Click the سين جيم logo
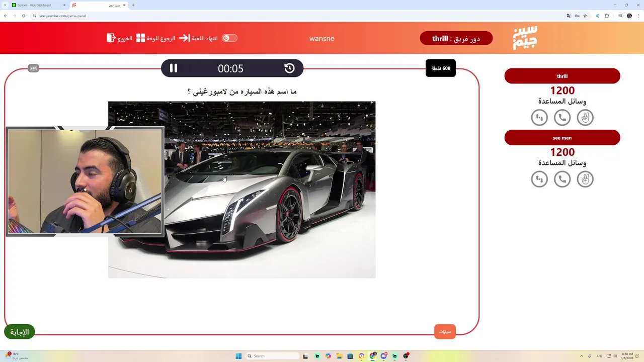 pos(525,38)
